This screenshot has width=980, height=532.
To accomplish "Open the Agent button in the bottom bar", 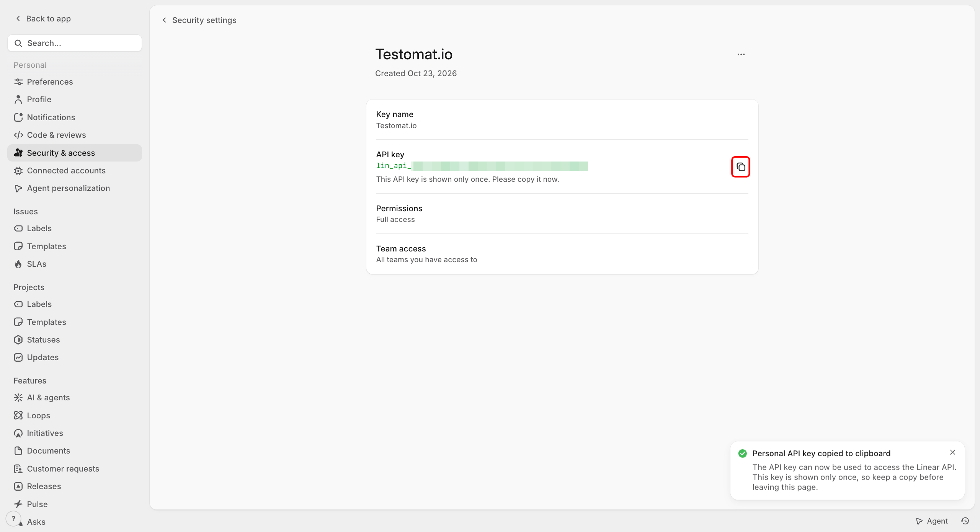I will (x=931, y=521).
